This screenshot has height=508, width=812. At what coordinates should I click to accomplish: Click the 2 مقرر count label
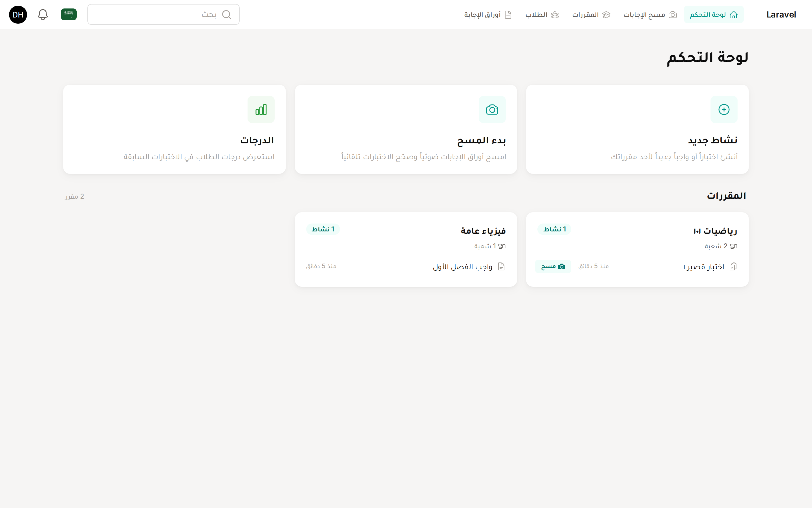coord(74,196)
